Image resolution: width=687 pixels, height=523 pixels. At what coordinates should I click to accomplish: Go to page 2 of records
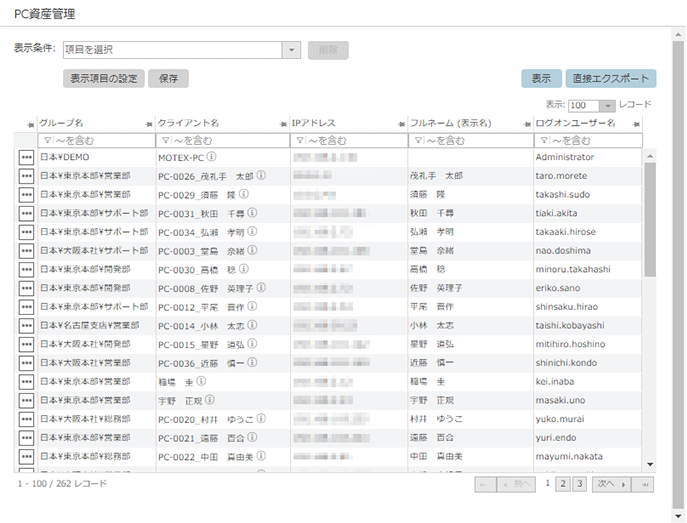click(x=563, y=484)
